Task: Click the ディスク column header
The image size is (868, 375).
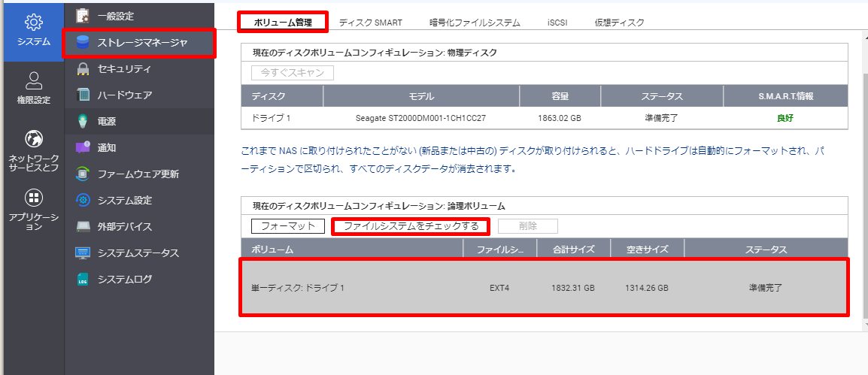Action: (x=282, y=95)
